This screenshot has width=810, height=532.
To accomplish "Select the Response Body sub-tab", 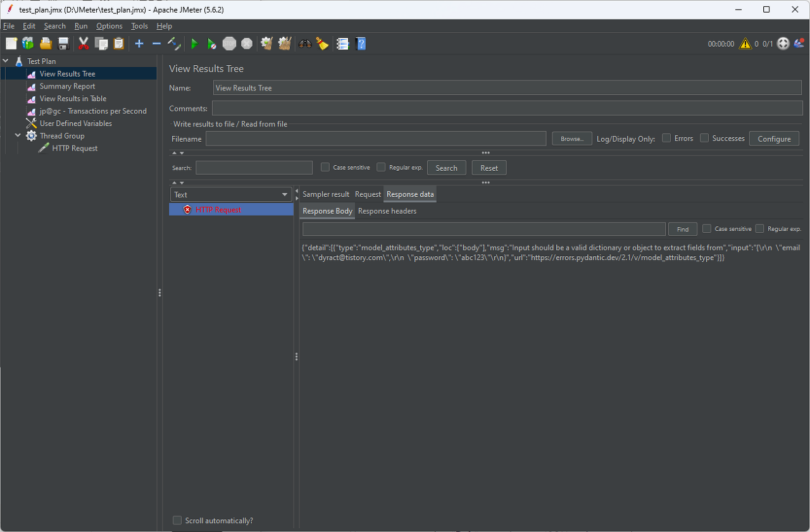I will point(327,211).
